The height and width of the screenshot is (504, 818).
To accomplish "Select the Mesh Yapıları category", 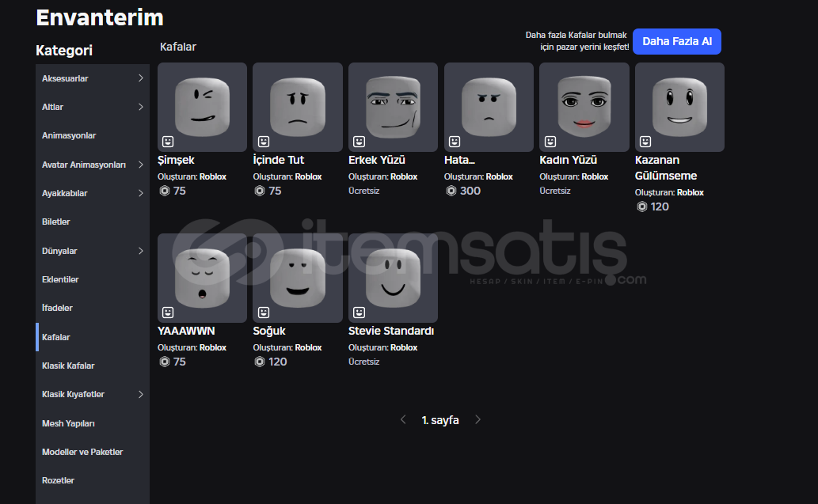I will click(x=93, y=423).
